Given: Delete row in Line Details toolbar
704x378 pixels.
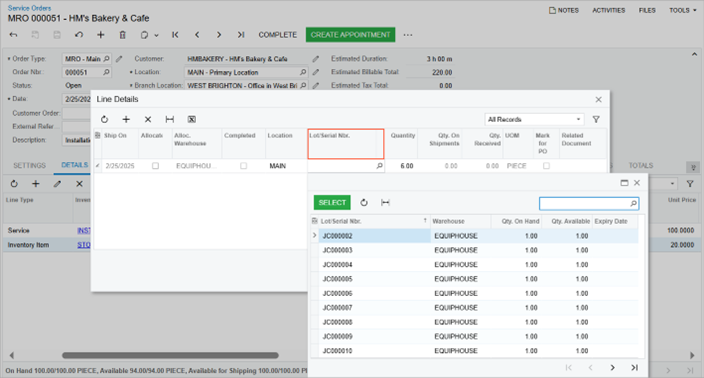Looking at the screenshot, I should (x=148, y=119).
